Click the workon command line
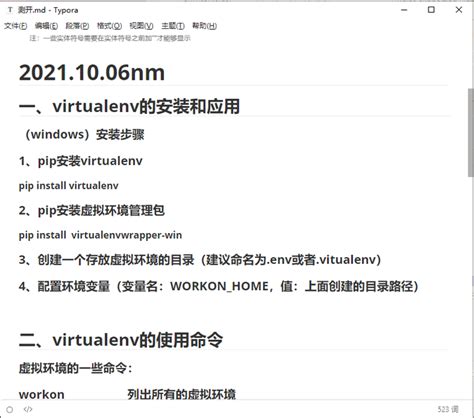The height and width of the screenshot is (418, 474). point(127,394)
